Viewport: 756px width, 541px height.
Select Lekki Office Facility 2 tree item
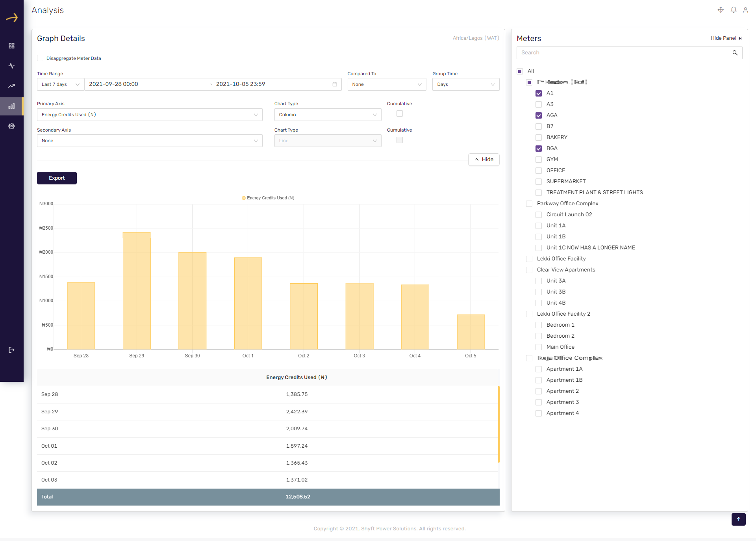[x=563, y=314]
